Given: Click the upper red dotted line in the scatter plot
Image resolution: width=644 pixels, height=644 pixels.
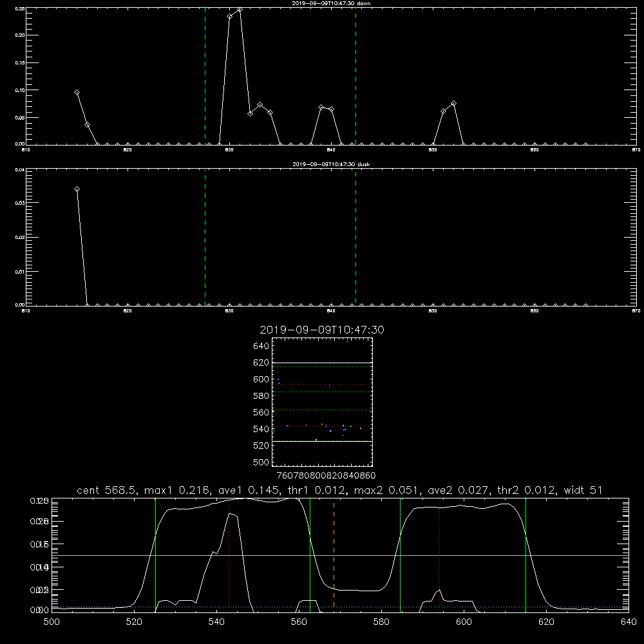Looking at the screenshot, I should point(322,384).
